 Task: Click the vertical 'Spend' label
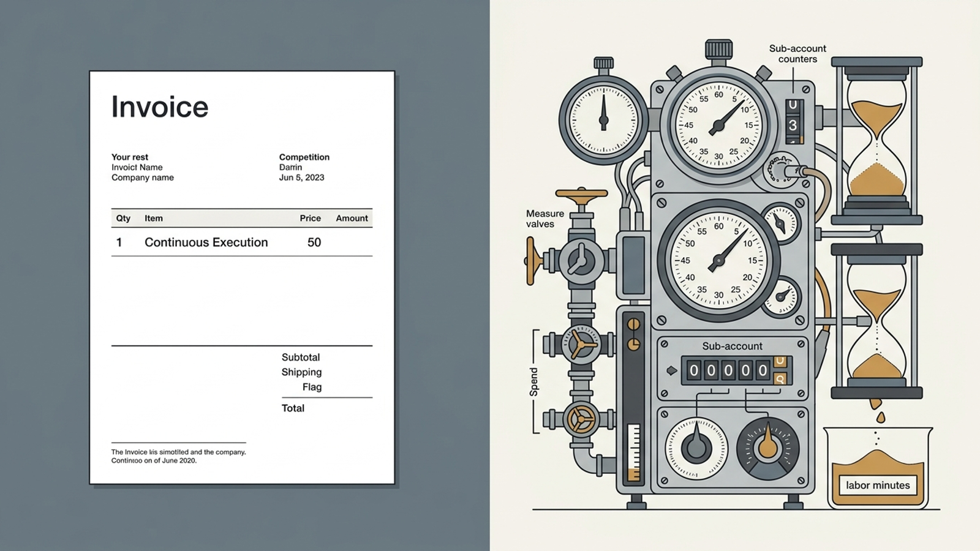(533, 382)
